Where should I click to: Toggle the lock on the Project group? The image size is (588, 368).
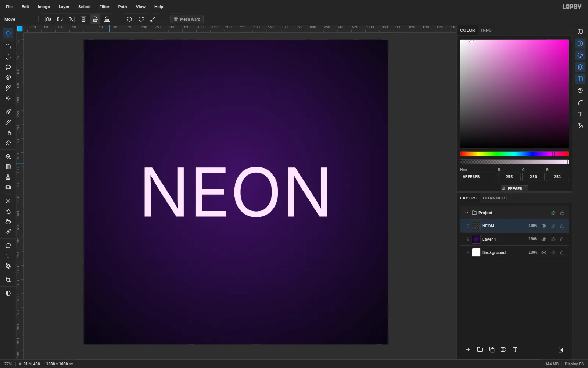click(x=562, y=213)
